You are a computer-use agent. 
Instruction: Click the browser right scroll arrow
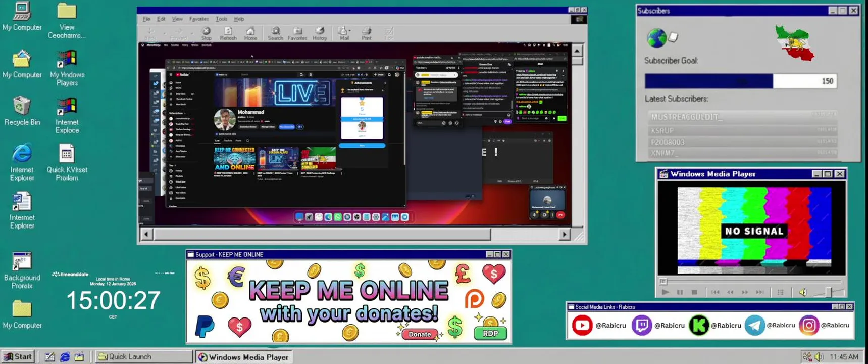[564, 234]
